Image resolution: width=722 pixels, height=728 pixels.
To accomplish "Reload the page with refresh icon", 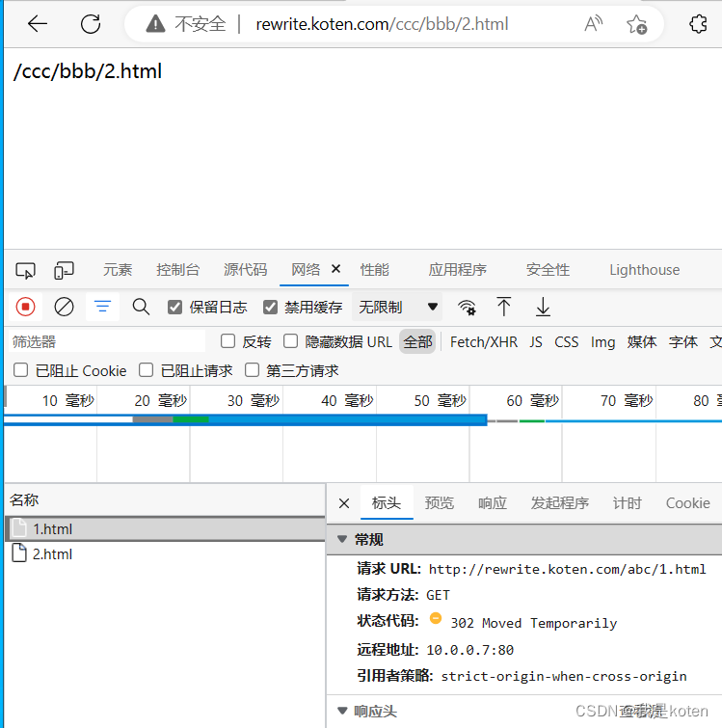I will (91, 24).
